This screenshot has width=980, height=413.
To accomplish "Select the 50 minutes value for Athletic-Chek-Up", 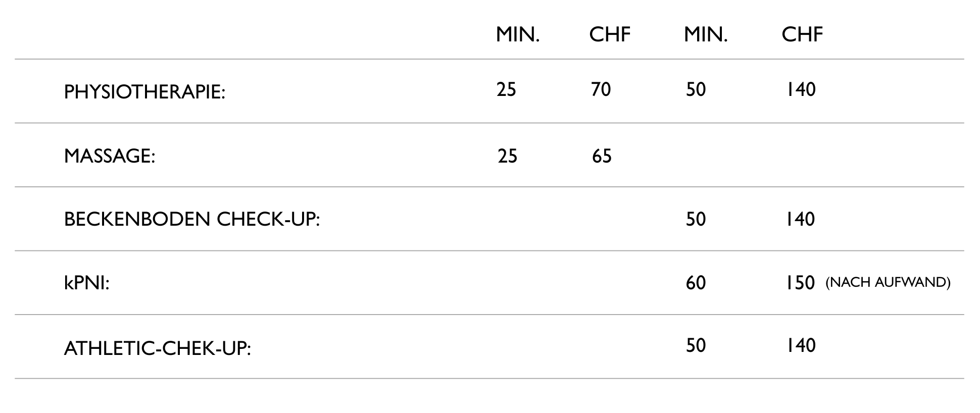I will tap(696, 346).
